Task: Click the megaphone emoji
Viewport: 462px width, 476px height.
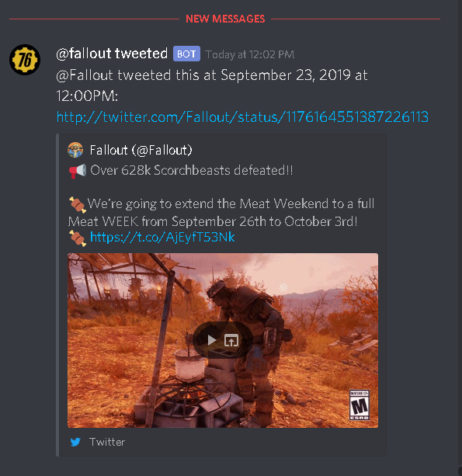Action: [x=78, y=171]
